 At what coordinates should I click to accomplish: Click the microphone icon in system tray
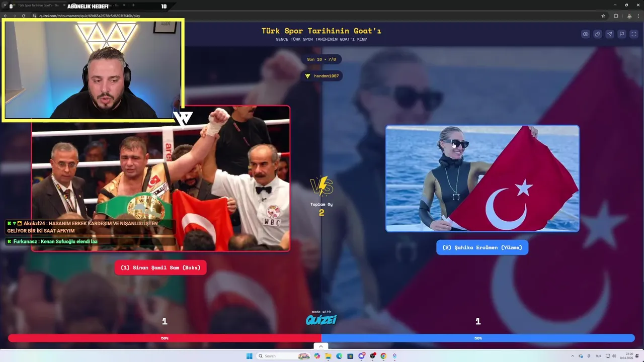[x=589, y=356]
